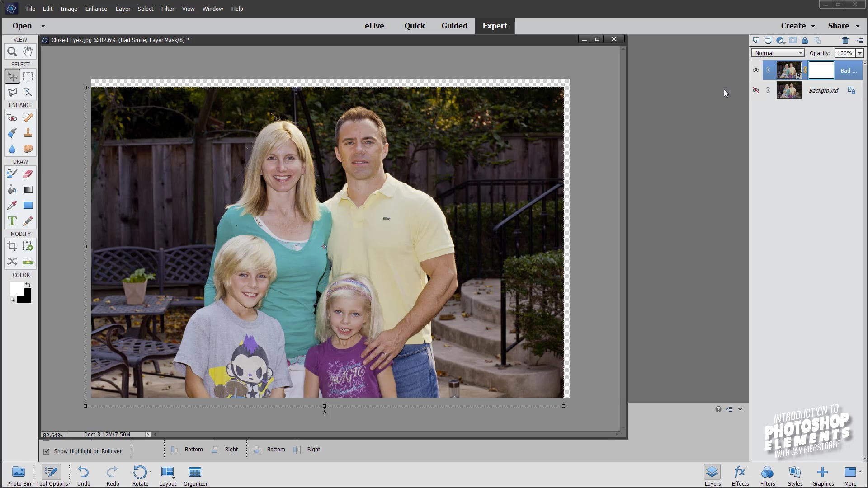Select the Horizontal Type tool

tap(12, 221)
